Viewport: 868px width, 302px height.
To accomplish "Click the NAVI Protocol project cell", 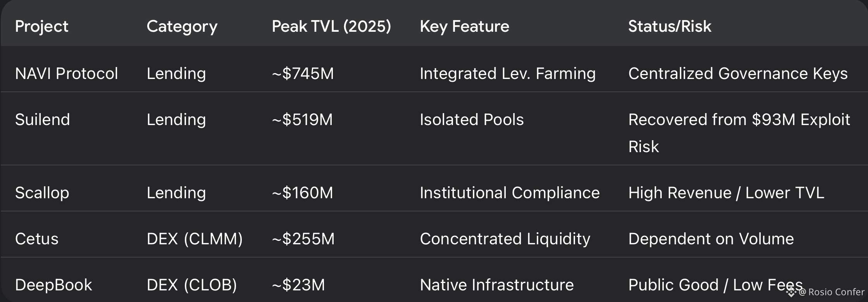I will coord(66,74).
